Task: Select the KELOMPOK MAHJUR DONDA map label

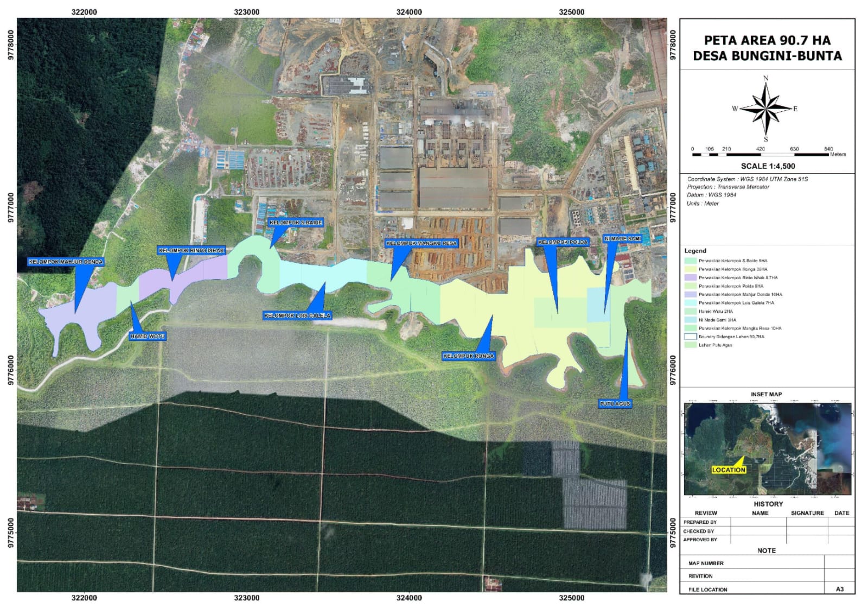Action: (x=66, y=262)
